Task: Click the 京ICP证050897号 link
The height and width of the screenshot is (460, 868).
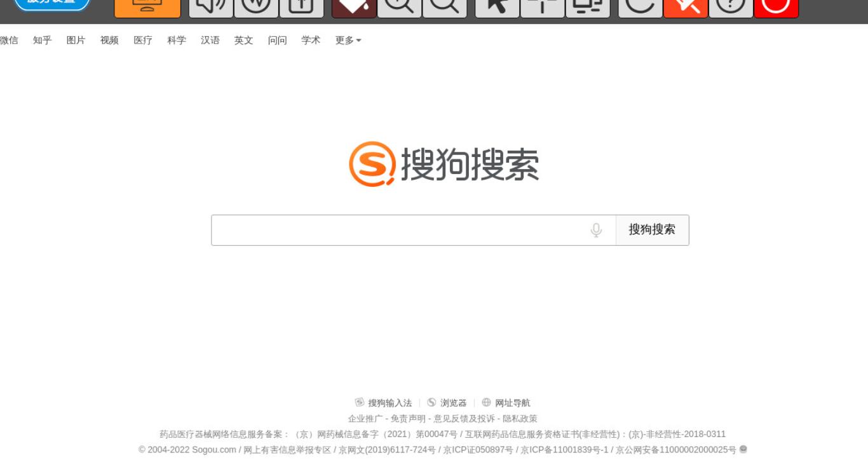Action: click(478, 450)
